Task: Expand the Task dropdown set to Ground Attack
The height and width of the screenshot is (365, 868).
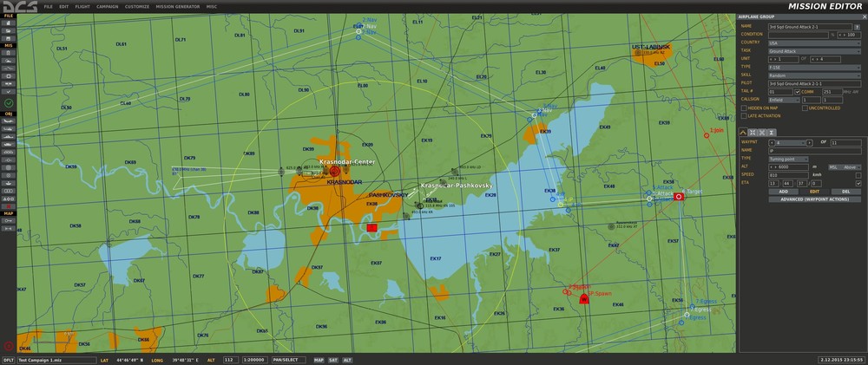Action: (814, 51)
